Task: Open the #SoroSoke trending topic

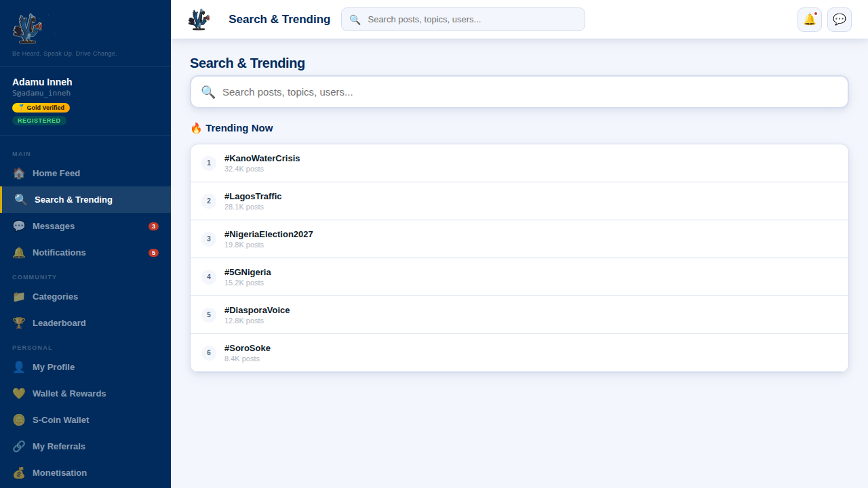Action: click(519, 353)
